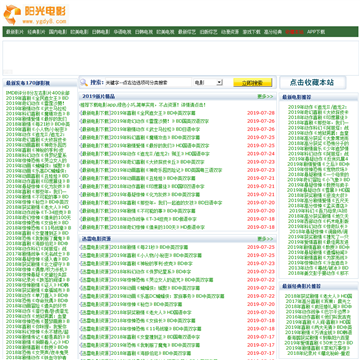The height and width of the screenshot is (360, 360).
Task: Click the 最新发布170部影视 sidebar header
Action: pyautogui.click(x=28, y=83)
